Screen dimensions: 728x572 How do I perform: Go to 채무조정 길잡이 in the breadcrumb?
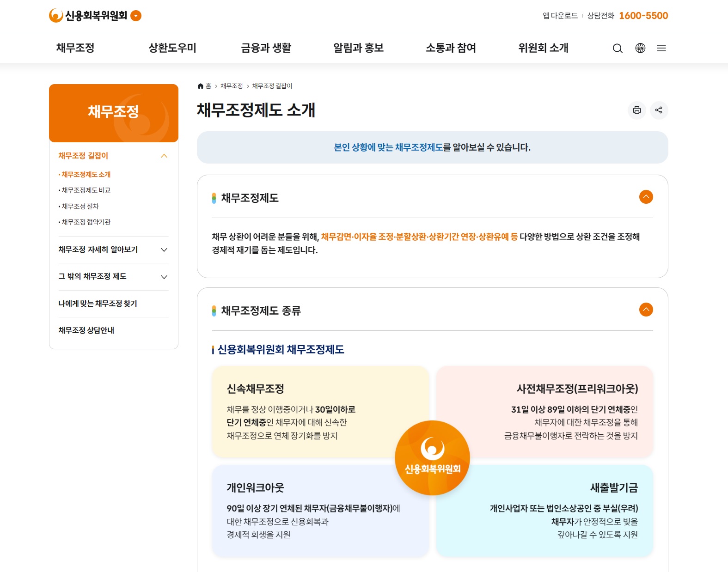[272, 86]
